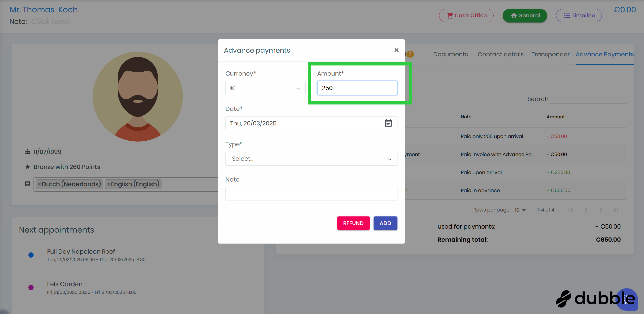
Task: Jump to first page of payments table
Action: pyautogui.click(x=571, y=210)
